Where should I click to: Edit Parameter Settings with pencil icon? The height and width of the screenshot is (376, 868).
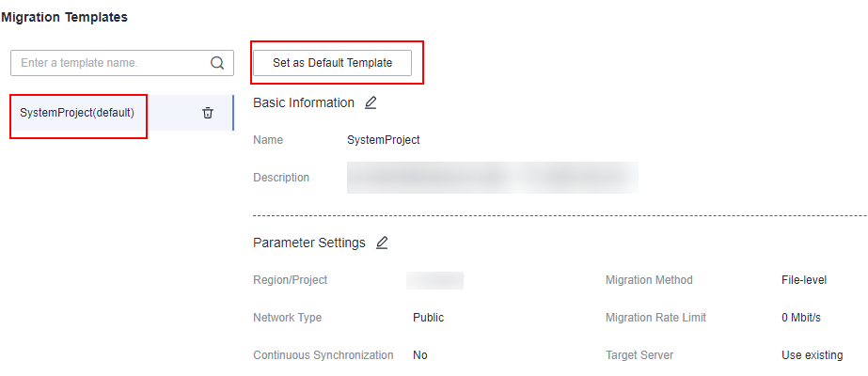coord(381,243)
